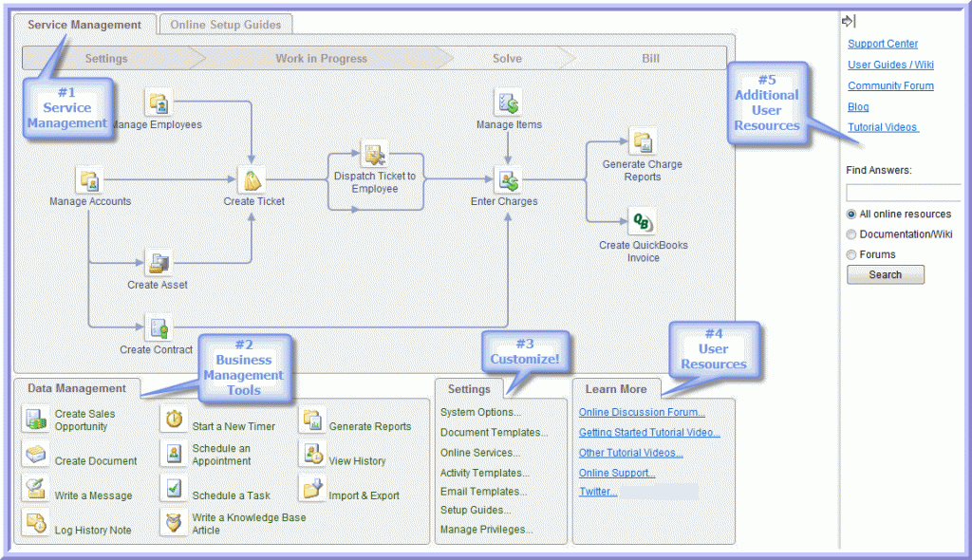972x560 pixels.
Task: Click the Create Ticket icon
Action: tap(252, 179)
